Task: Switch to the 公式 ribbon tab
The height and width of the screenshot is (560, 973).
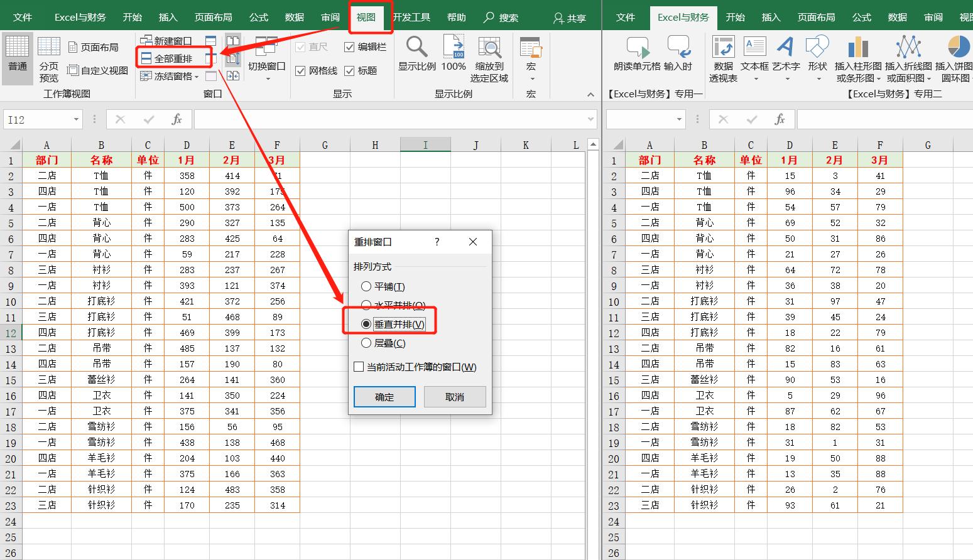Action: click(258, 17)
